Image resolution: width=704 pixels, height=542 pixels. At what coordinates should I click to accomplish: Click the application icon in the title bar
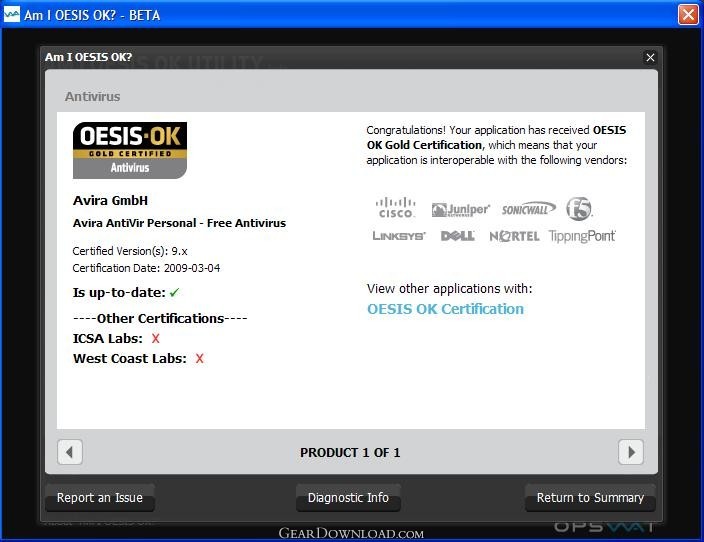(x=12, y=14)
